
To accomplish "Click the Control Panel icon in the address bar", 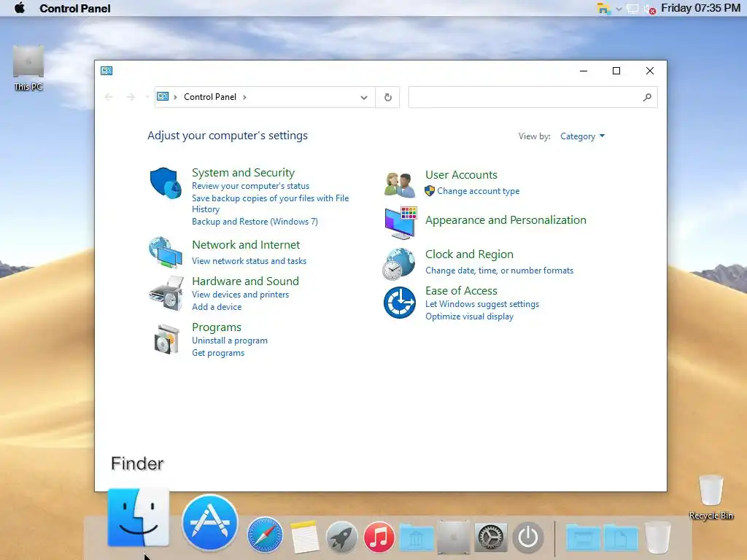I will [x=163, y=97].
